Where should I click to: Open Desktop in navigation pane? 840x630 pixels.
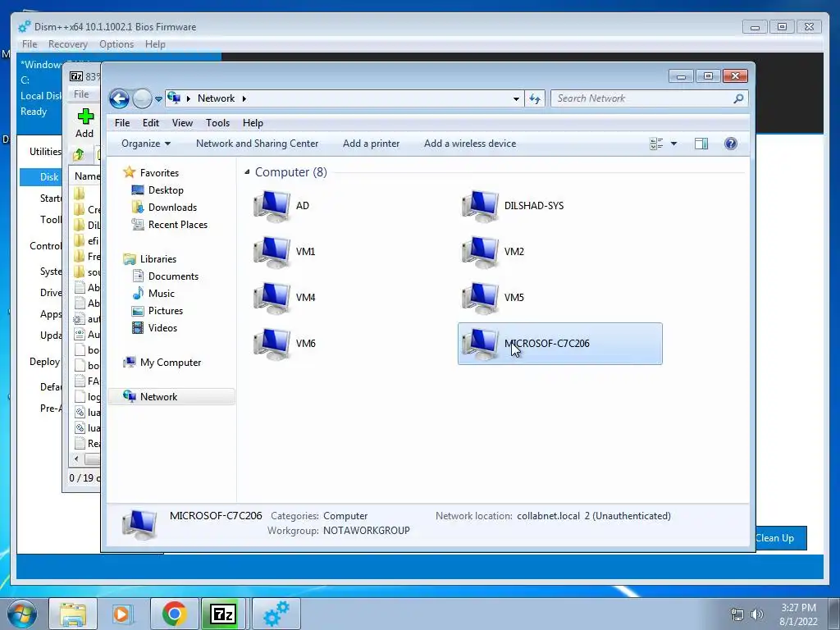[x=166, y=190]
